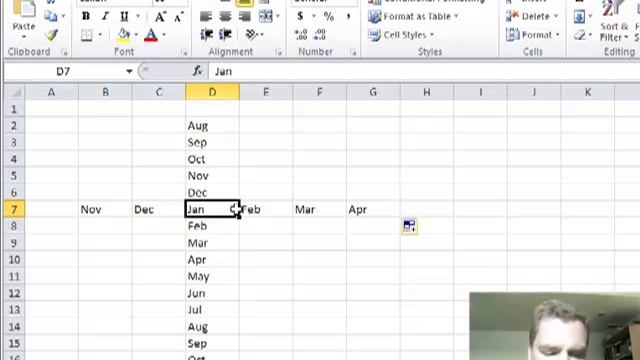Select the row 7 header
The width and height of the screenshot is (640, 360).
click(x=14, y=209)
